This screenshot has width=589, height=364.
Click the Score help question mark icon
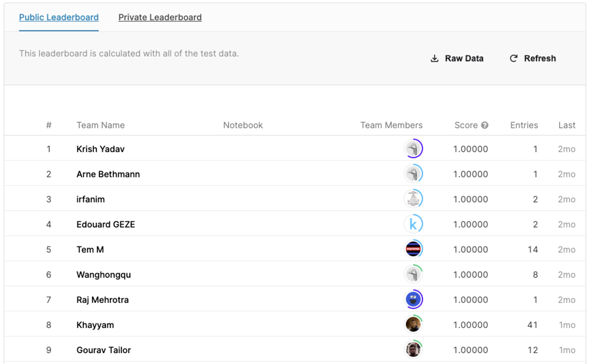[x=485, y=125]
